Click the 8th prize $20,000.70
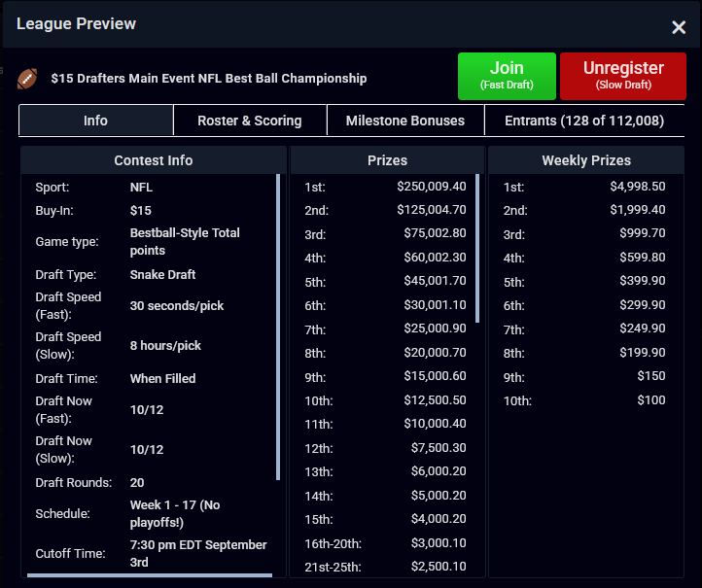Screen dimensions: 702x588 click(x=435, y=353)
